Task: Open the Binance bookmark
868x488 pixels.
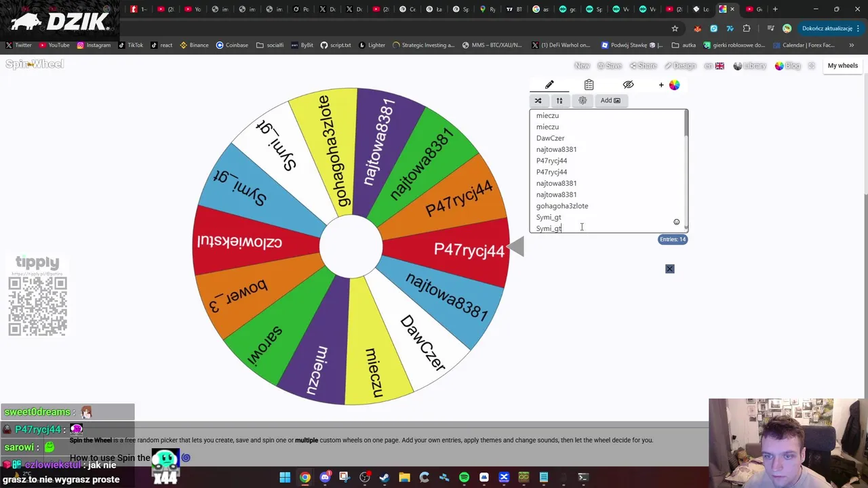Action: coord(194,45)
